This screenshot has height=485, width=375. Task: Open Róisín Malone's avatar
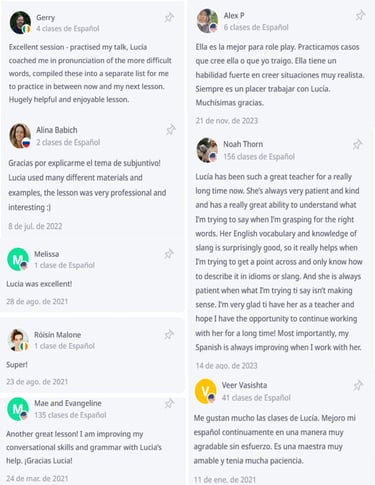click(x=18, y=340)
